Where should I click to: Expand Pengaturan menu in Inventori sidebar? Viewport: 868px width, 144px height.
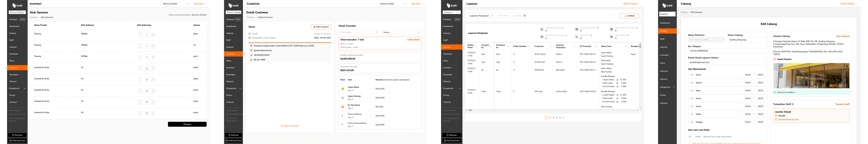pos(17,88)
